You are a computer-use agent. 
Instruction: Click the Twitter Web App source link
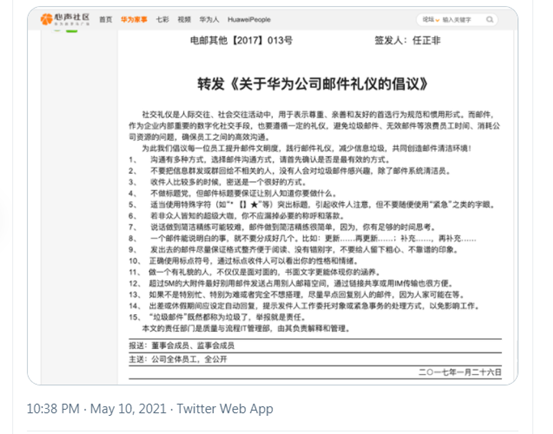click(225, 409)
